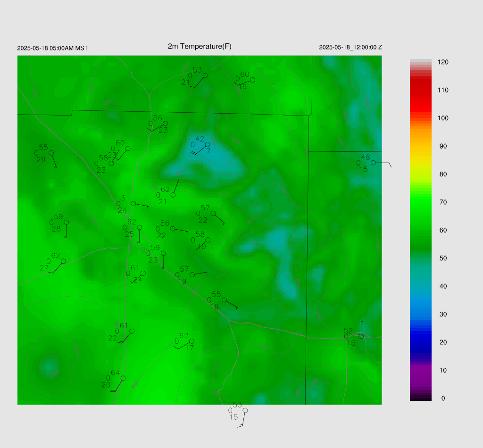Click station circle with 57 over 22
Screen dimensions: 483x448
pos(213,213)
